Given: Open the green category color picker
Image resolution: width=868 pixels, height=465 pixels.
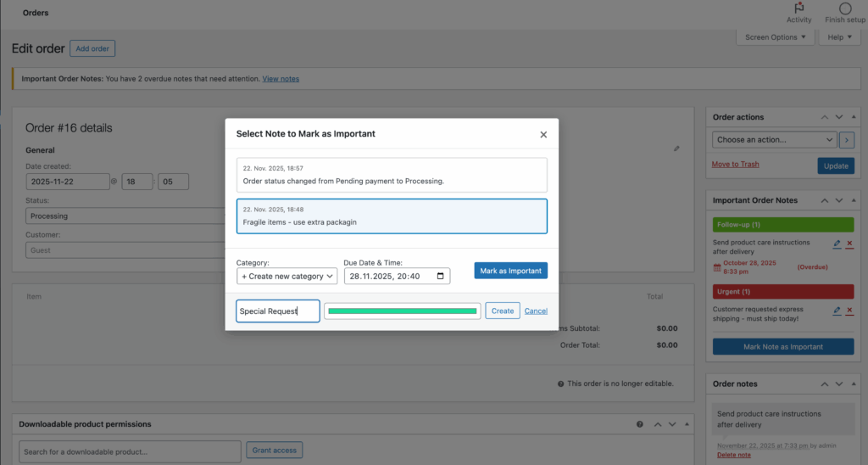Looking at the screenshot, I should [402, 311].
